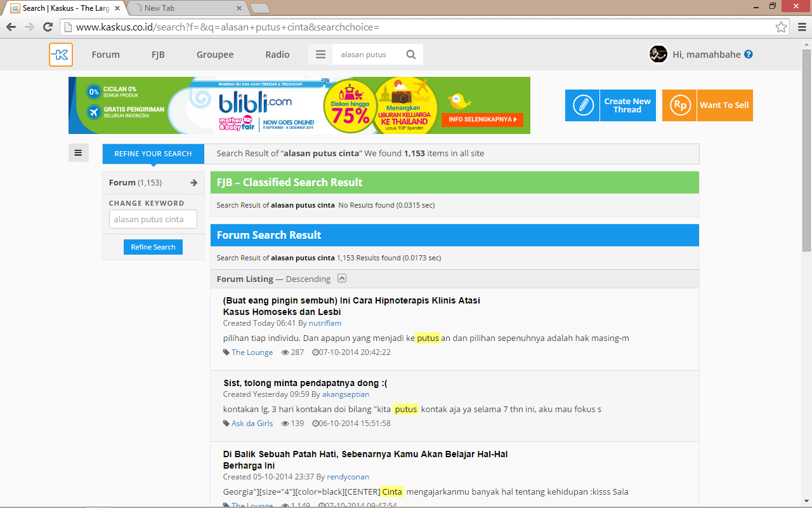The image size is (812, 508).
Task: Click the vertical page scrollbar thumb
Action: pos(806,149)
